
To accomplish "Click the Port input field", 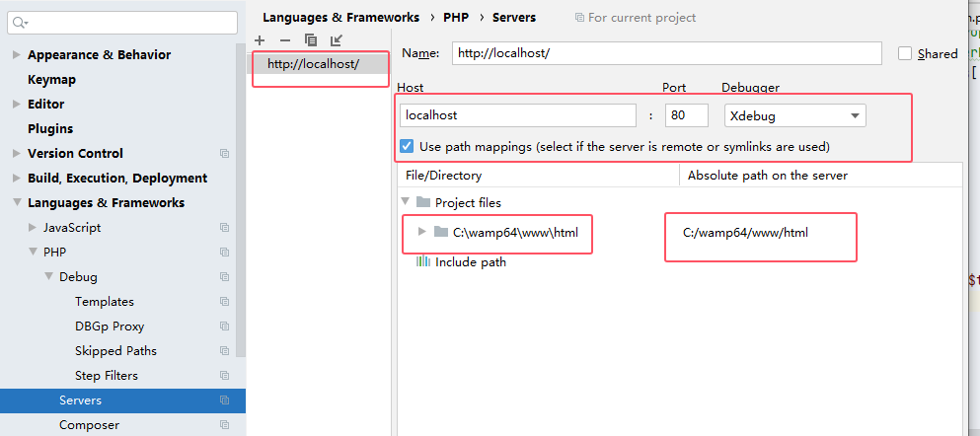I will [x=686, y=115].
